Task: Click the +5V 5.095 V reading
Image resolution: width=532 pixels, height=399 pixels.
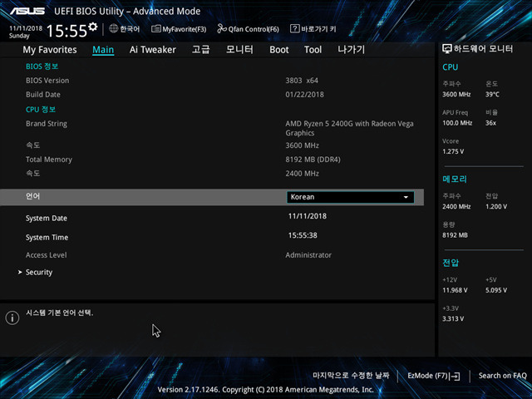Action: [496, 290]
